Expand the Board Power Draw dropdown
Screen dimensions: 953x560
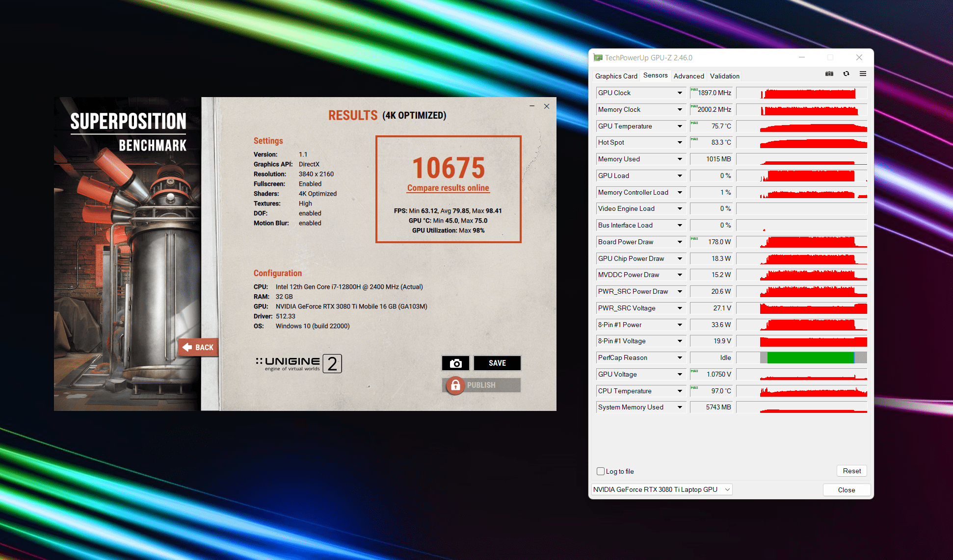click(680, 242)
